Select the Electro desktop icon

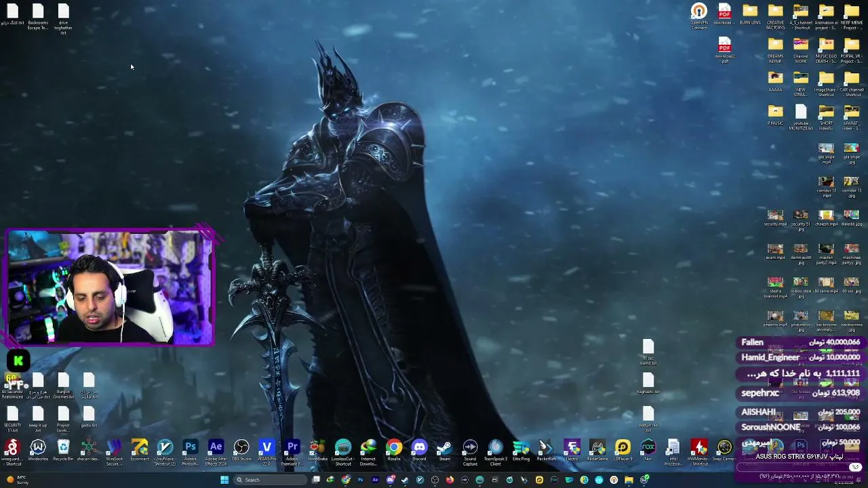point(572,451)
